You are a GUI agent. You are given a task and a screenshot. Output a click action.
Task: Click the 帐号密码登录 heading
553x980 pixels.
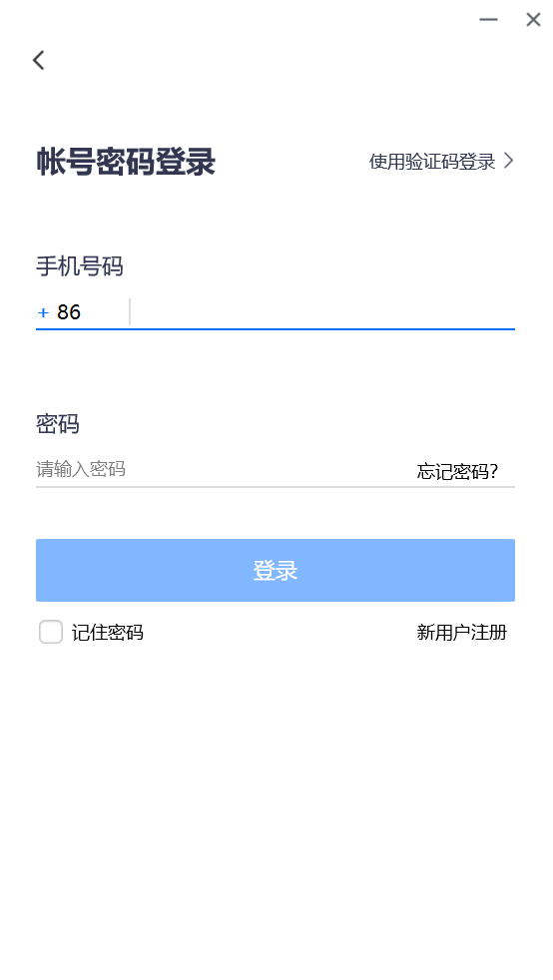click(126, 162)
